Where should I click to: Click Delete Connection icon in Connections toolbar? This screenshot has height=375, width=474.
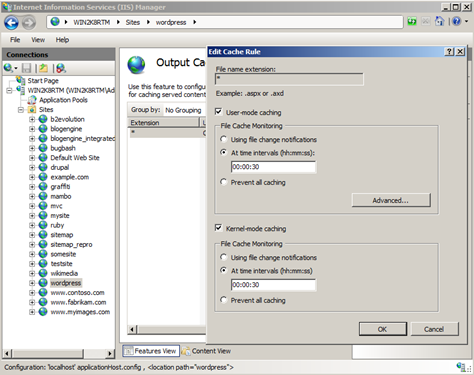click(x=61, y=68)
